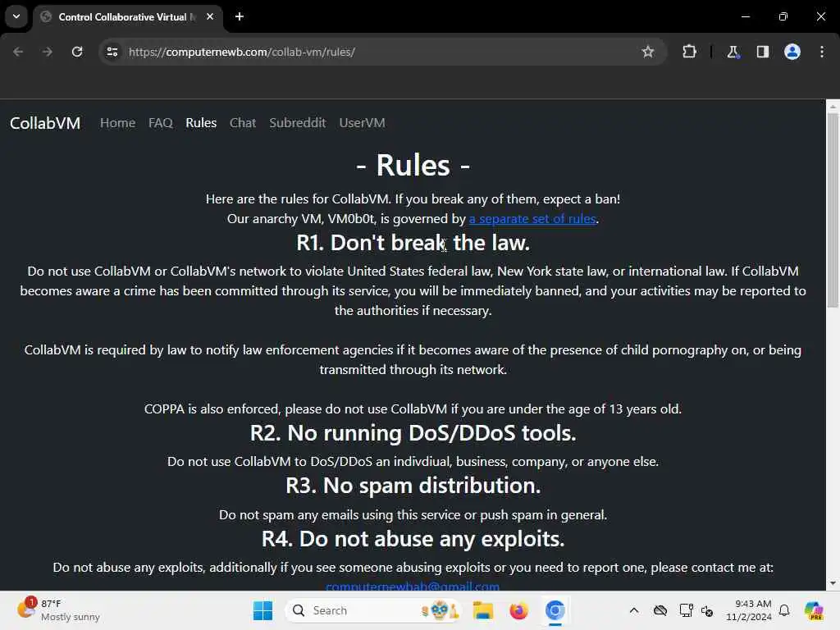Click heading 'R2. No running DoS/DDoS tools.'
Screen dimensions: 840x630
pyautogui.click(x=413, y=433)
